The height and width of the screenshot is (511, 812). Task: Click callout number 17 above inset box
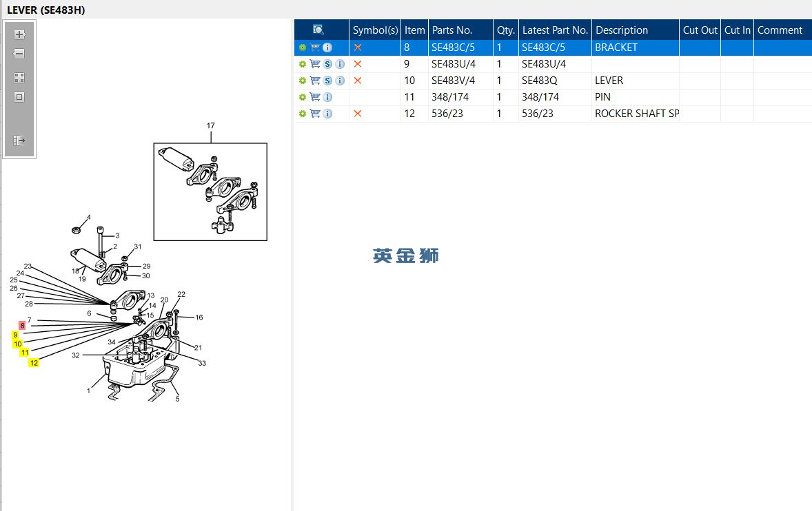211,125
